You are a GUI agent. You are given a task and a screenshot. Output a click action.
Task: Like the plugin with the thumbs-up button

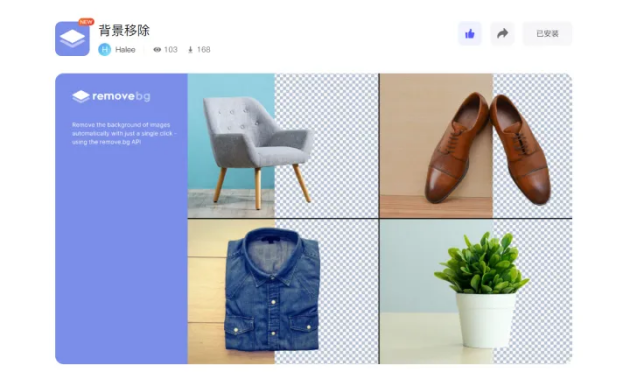click(470, 34)
